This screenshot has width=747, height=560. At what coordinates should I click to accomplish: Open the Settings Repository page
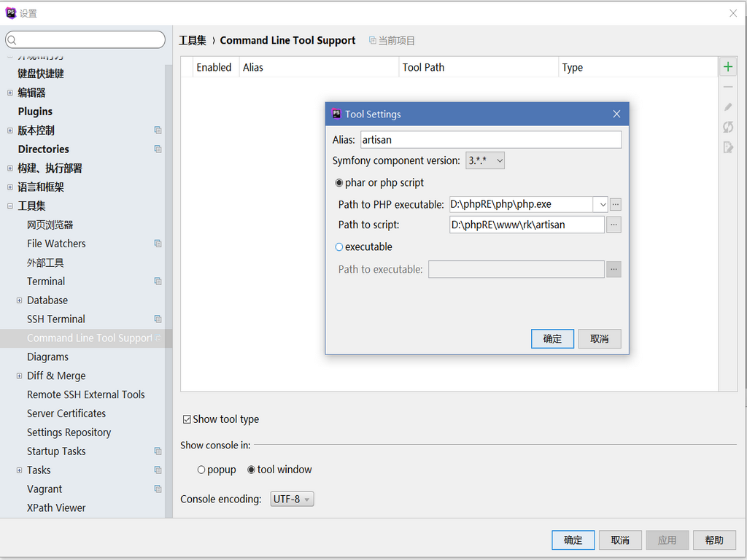(x=69, y=432)
